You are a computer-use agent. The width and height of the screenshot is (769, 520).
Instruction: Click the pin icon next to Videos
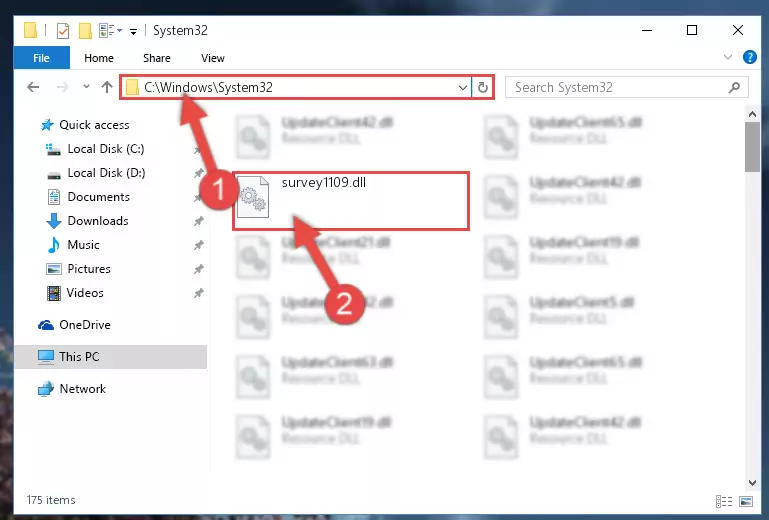pos(198,293)
